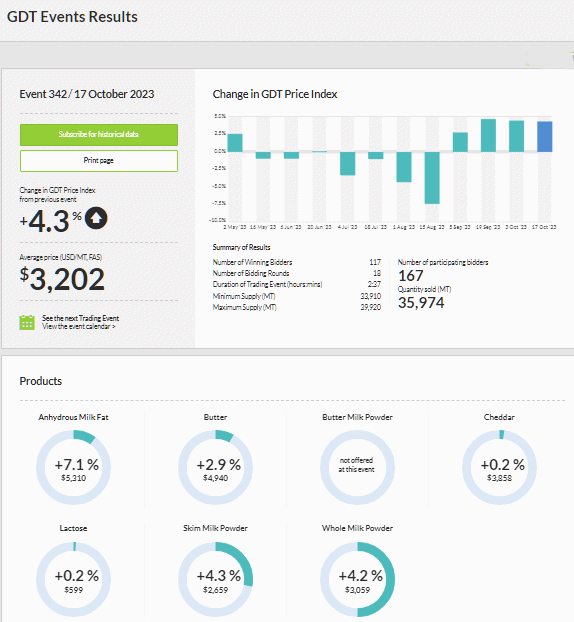
Task: Click the $3,202 average price value
Action: click(x=62, y=279)
